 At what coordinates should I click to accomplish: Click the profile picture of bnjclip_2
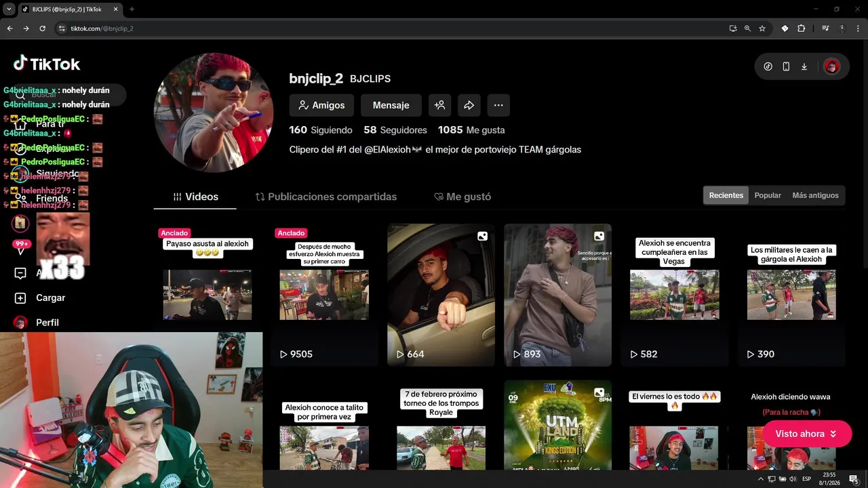tap(214, 113)
